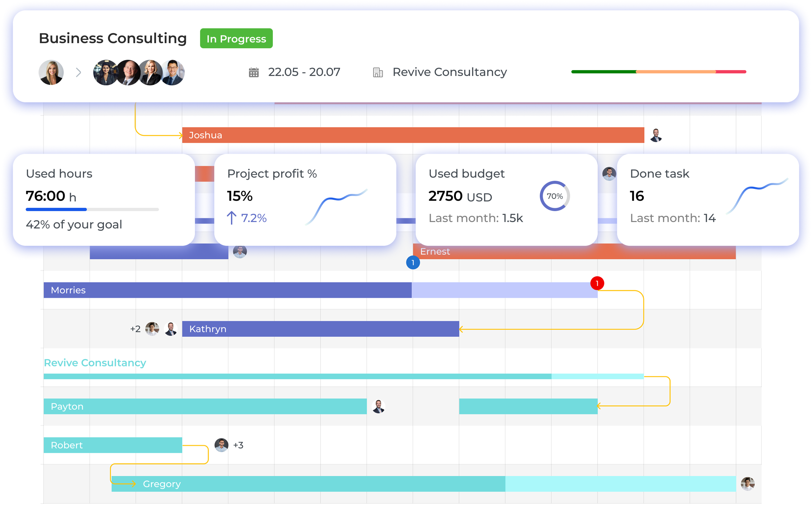Click the building icon beside Revive Consultancy

point(378,72)
